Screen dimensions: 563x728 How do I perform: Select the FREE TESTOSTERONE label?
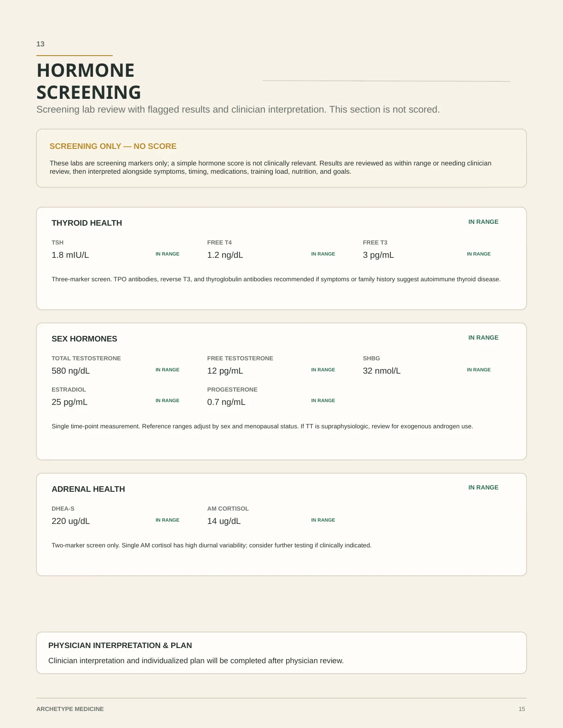(240, 358)
